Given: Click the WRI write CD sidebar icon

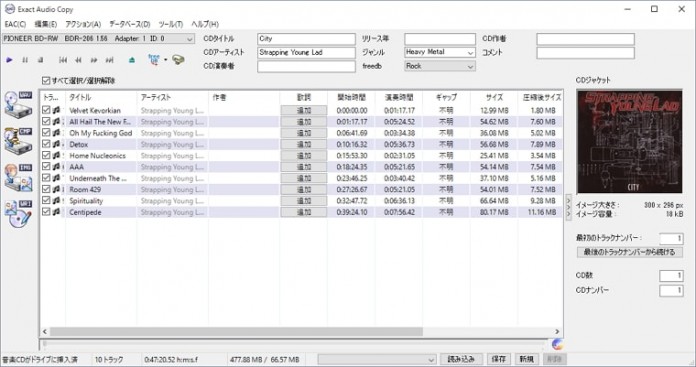Looking at the screenshot, I should [x=18, y=214].
